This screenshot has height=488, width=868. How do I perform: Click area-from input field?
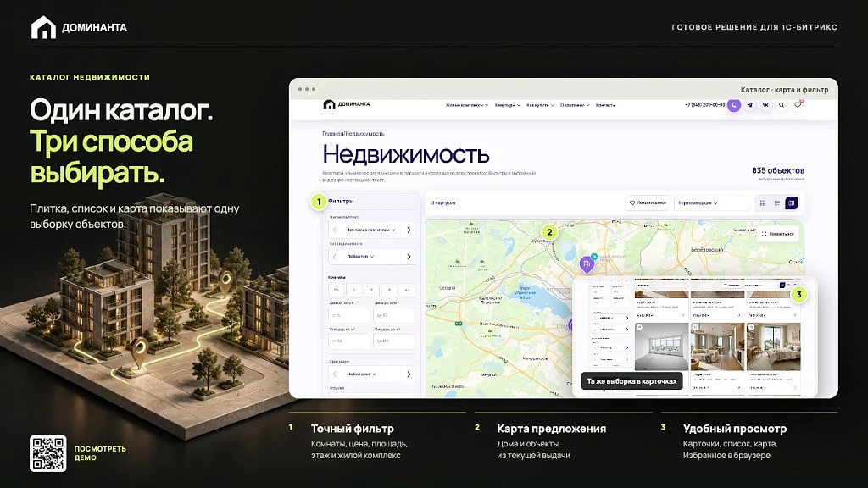tap(349, 341)
